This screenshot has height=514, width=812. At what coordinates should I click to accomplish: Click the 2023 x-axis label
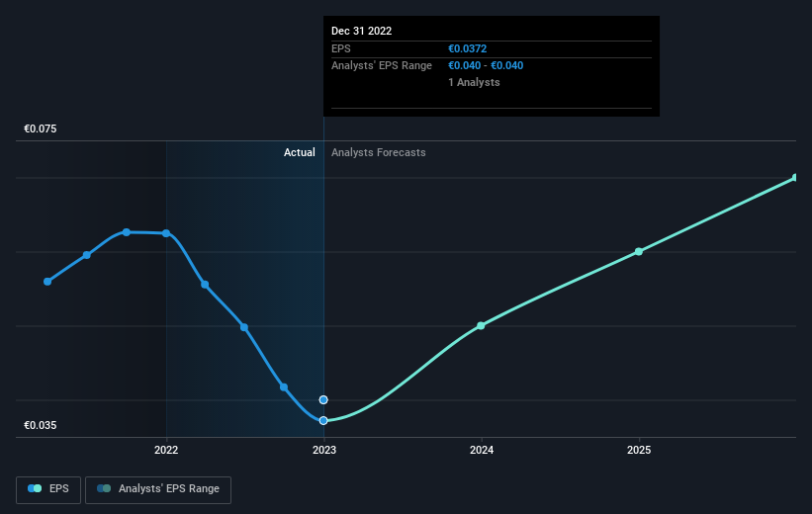324,451
